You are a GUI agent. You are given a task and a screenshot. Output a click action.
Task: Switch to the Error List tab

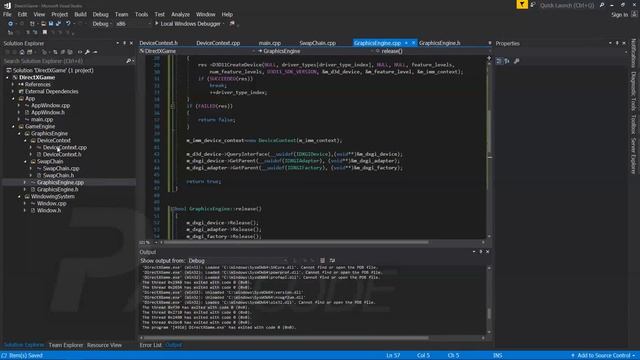(x=151, y=345)
